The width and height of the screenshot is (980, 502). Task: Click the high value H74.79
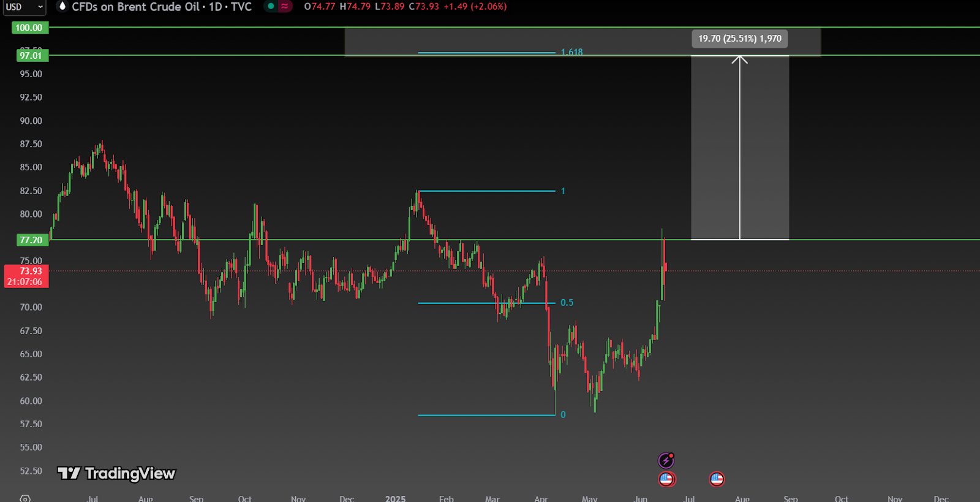tap(355, 7)
